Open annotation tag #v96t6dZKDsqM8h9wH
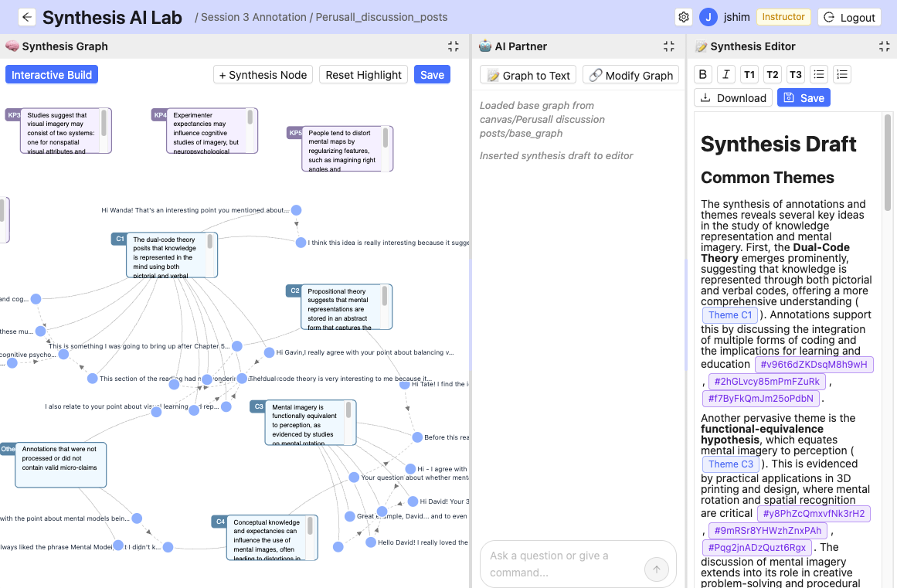 point(814,365)
